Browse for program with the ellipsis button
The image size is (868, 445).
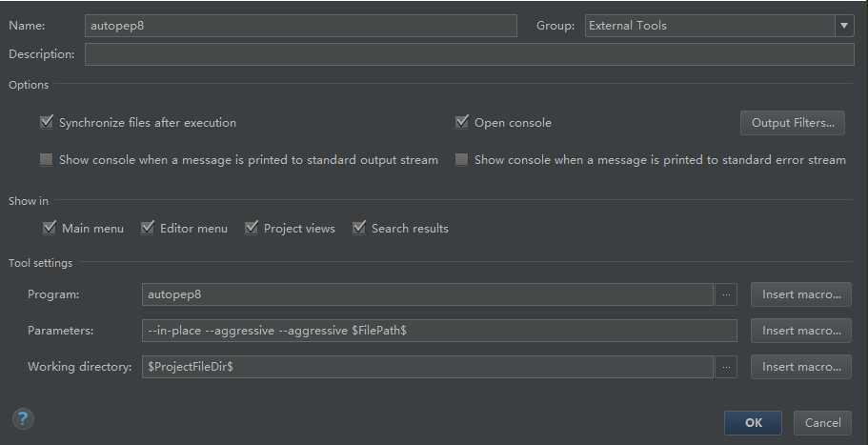point(726,294)
